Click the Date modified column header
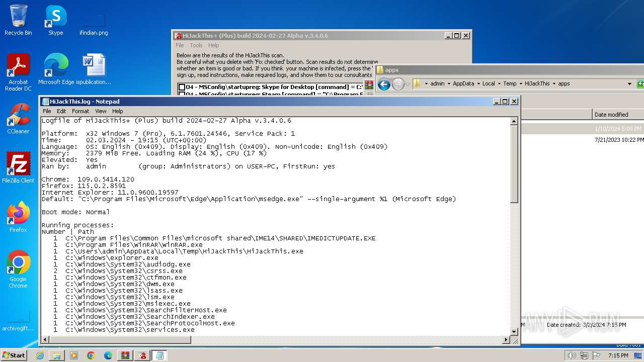 pos(618,115)
